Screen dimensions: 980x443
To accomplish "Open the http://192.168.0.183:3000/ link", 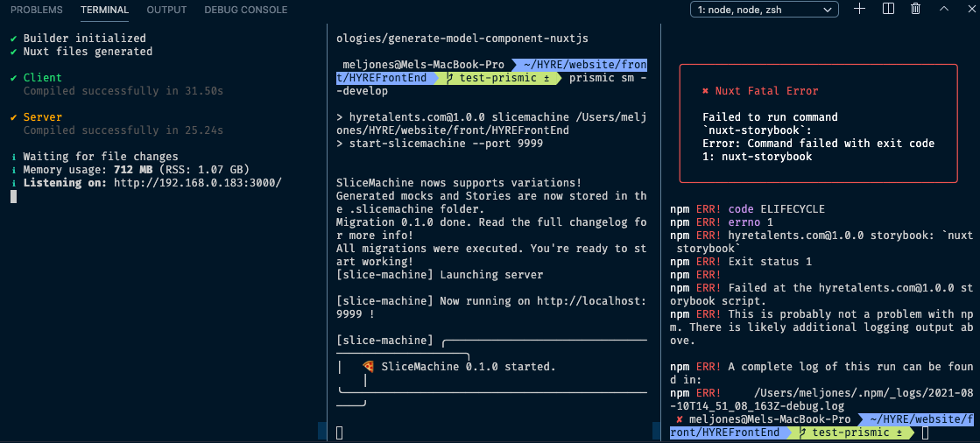I will tap(198, 182).
